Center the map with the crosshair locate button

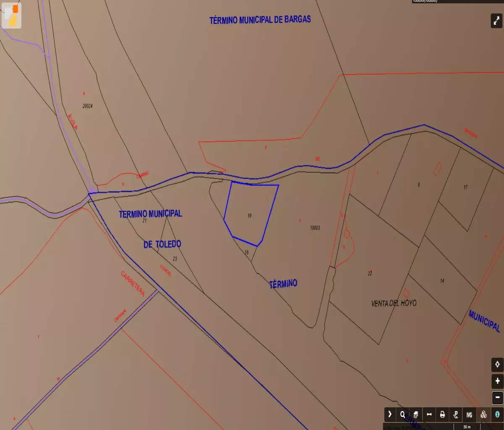pos(497,364)
